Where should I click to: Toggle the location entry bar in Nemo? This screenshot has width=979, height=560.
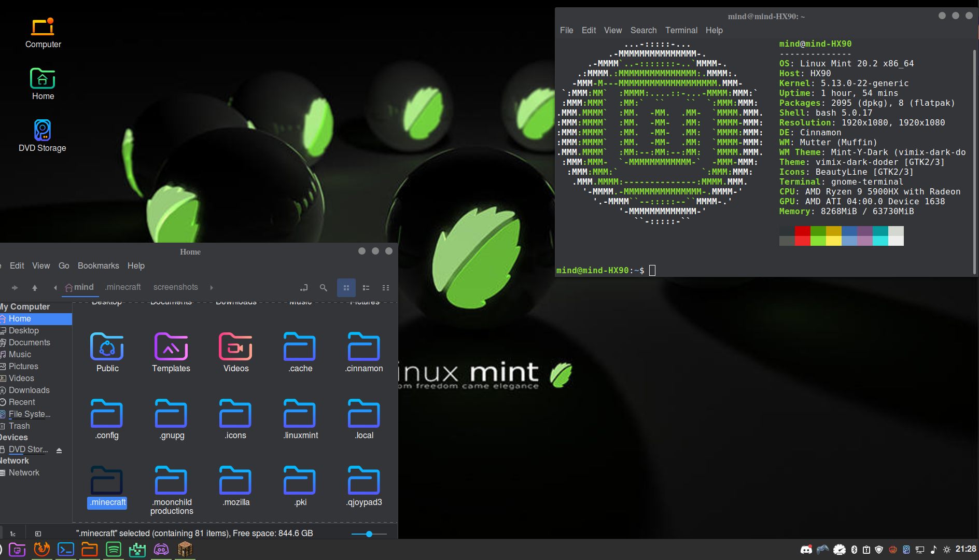(x=304, y=288)
